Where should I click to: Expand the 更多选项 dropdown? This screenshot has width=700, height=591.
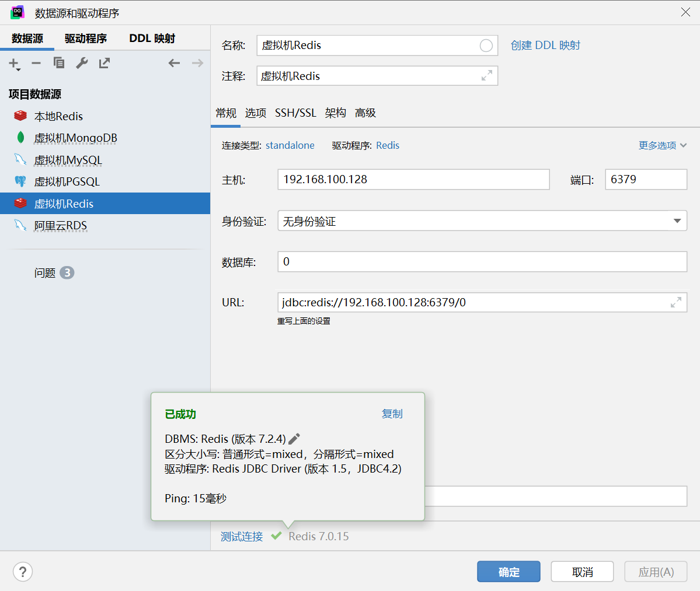click(x=663, y=145)
